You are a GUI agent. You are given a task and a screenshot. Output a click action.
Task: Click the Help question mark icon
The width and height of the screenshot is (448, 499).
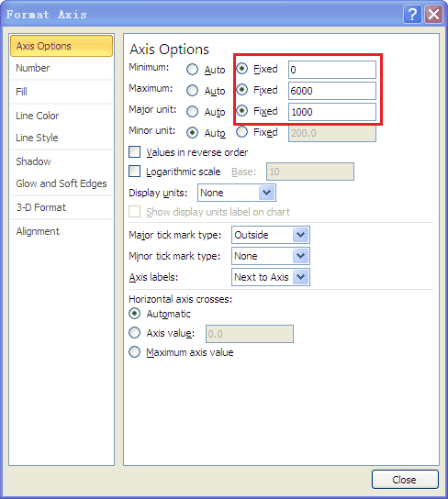tap(412, 15)
